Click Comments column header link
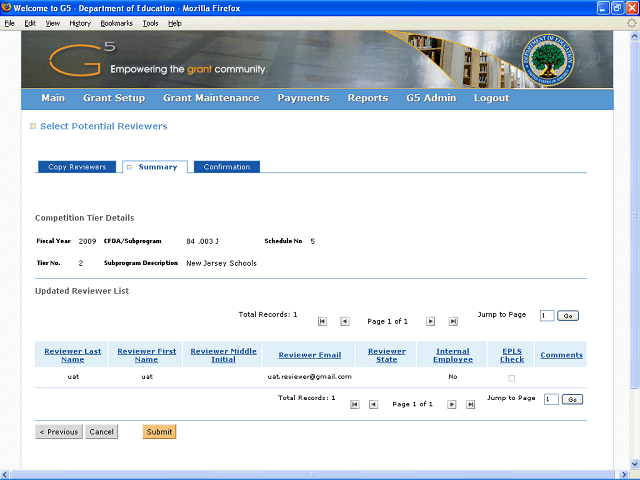This screenshot has height=480, width=640. (561, 355)
